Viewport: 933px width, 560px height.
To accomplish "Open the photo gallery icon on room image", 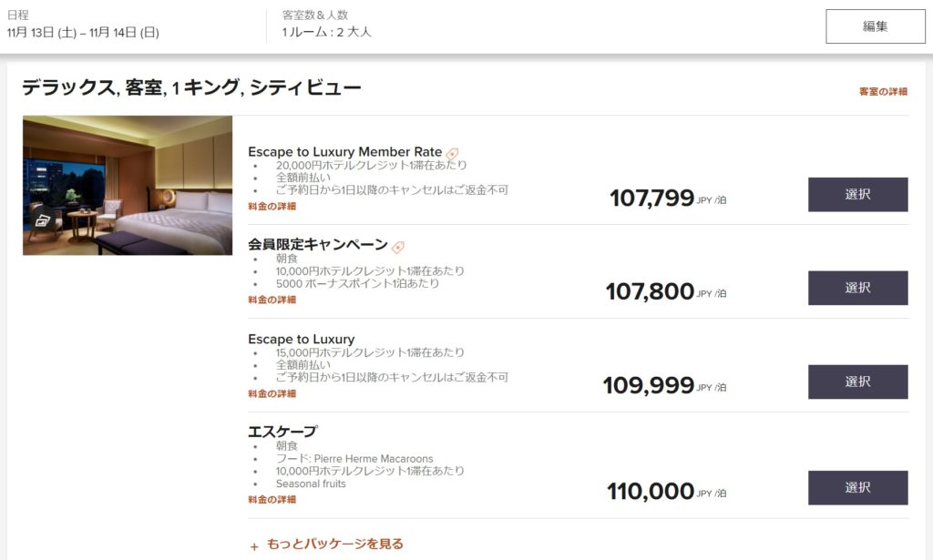I will (40, 220).
